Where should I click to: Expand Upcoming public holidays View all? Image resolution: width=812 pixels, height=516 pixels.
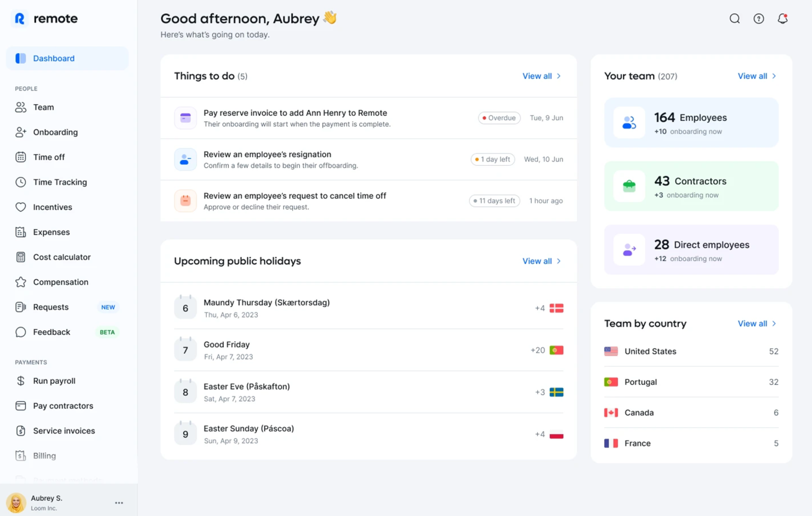pyautogui.click(x=541, y=261)
